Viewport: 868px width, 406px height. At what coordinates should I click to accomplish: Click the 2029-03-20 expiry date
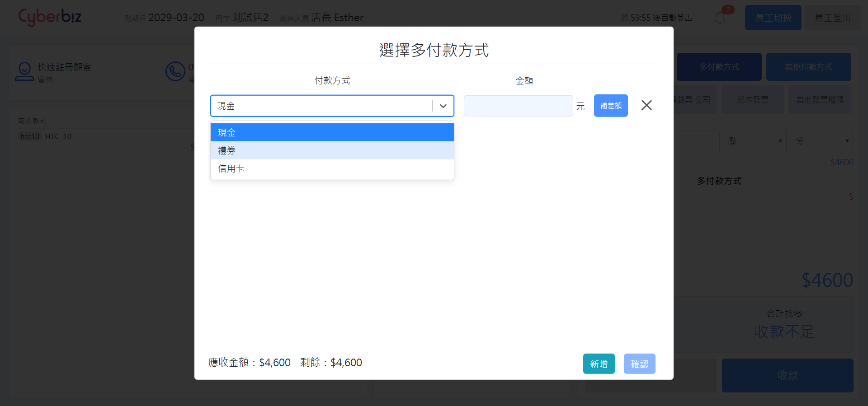[x=176, y=18]
